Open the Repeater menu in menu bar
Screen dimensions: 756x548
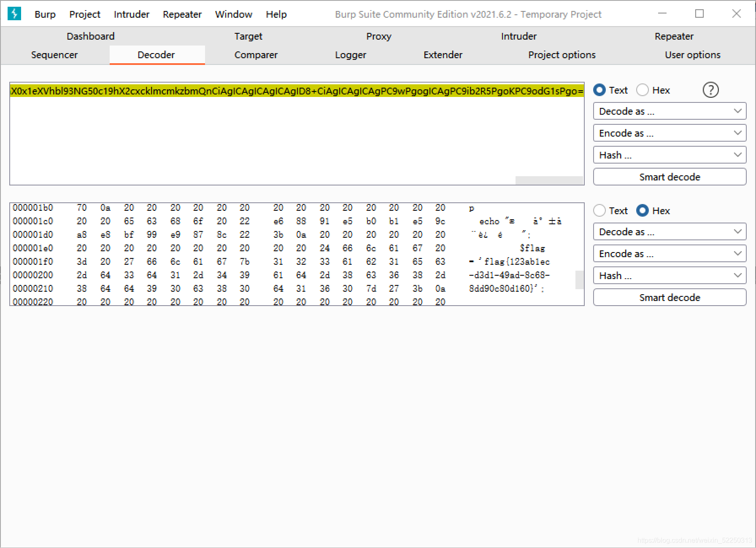pos(182,14)
